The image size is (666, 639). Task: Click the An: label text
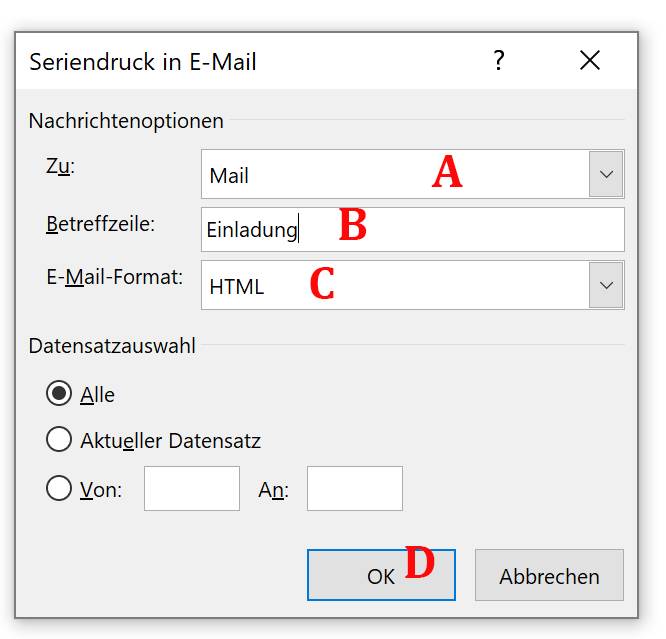coord(273,490)
